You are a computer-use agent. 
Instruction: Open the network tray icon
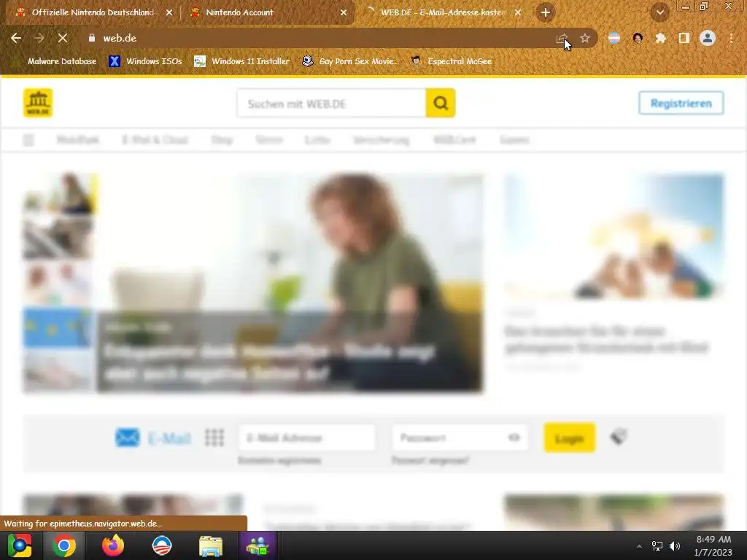point(657,546)
